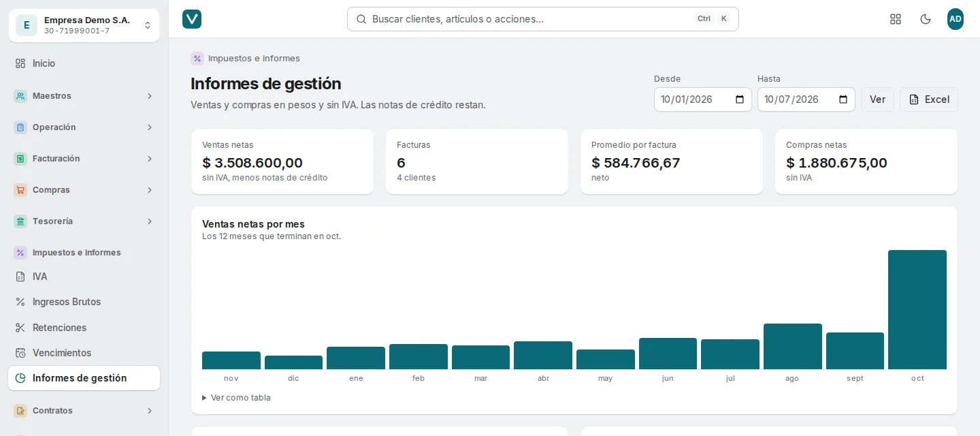Focus the Buscar clientes search field
Screen dimensions: 980x436
click(542, 19)
